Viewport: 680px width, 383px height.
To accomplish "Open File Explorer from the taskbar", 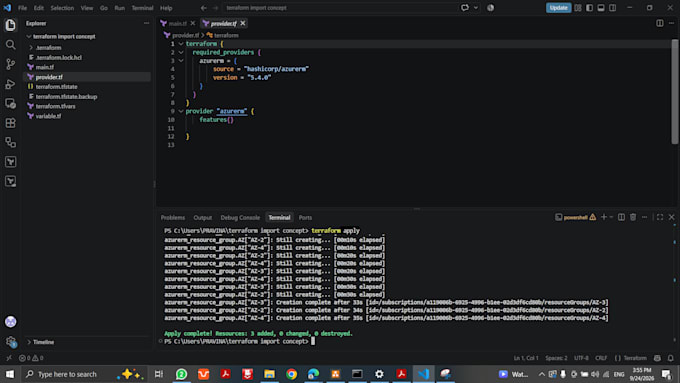I will 269,374.
